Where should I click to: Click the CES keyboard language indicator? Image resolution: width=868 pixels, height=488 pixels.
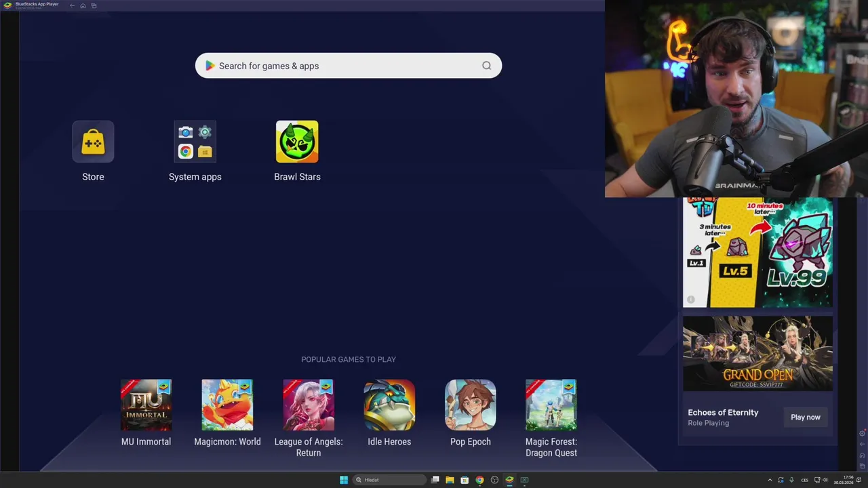pos(805,480)
